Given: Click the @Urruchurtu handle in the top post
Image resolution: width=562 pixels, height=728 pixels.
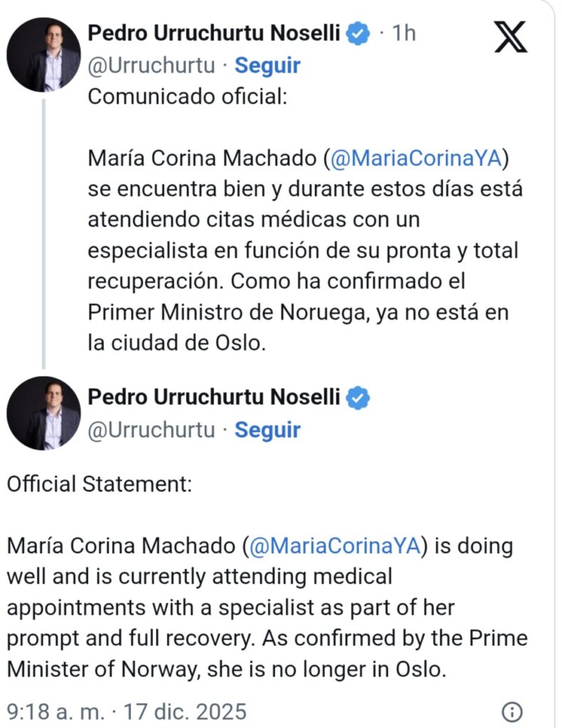Looking at the screenshot, I should click(x=151, y=65).
